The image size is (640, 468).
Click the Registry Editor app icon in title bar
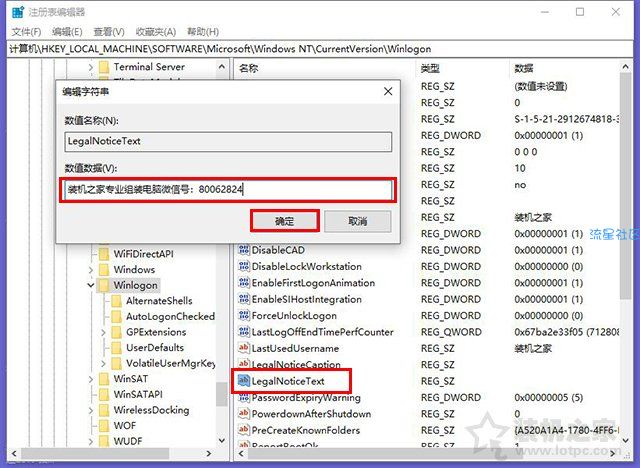coord(18,12)
